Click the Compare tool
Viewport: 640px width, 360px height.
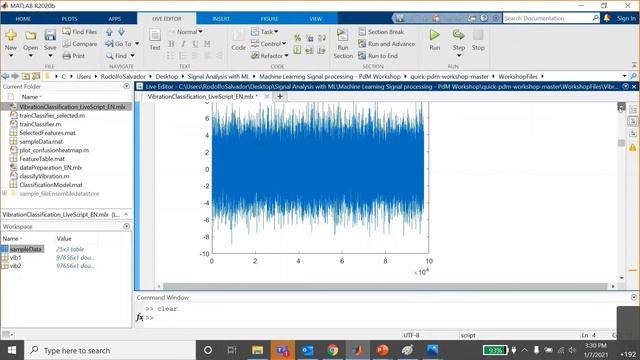(80, 44)
